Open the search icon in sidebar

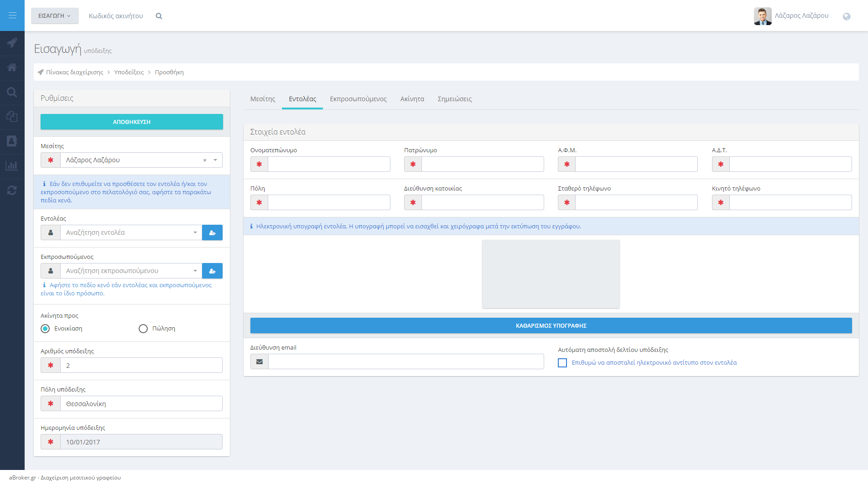(x=12, y=93)
